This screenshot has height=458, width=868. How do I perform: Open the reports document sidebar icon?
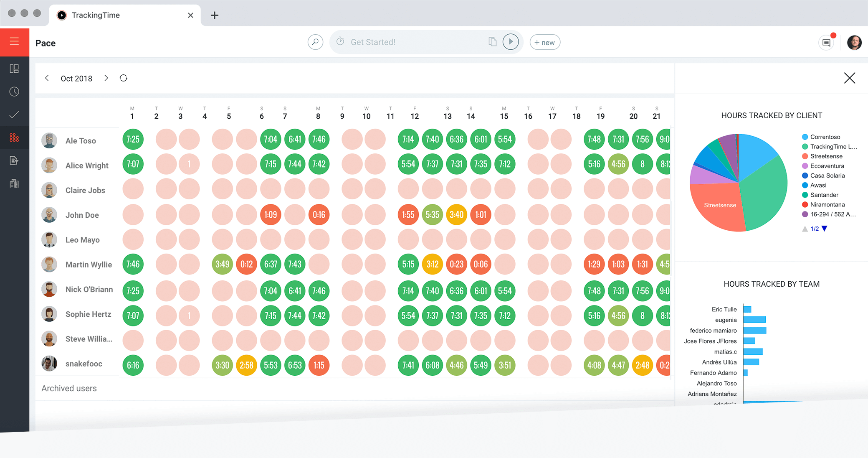pos(14,160)
